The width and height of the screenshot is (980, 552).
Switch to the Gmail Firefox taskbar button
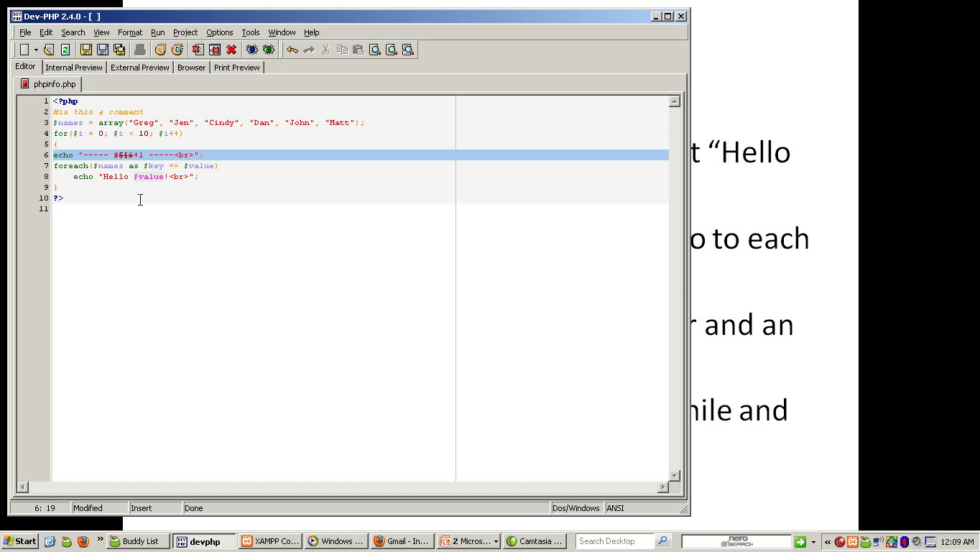402,541
